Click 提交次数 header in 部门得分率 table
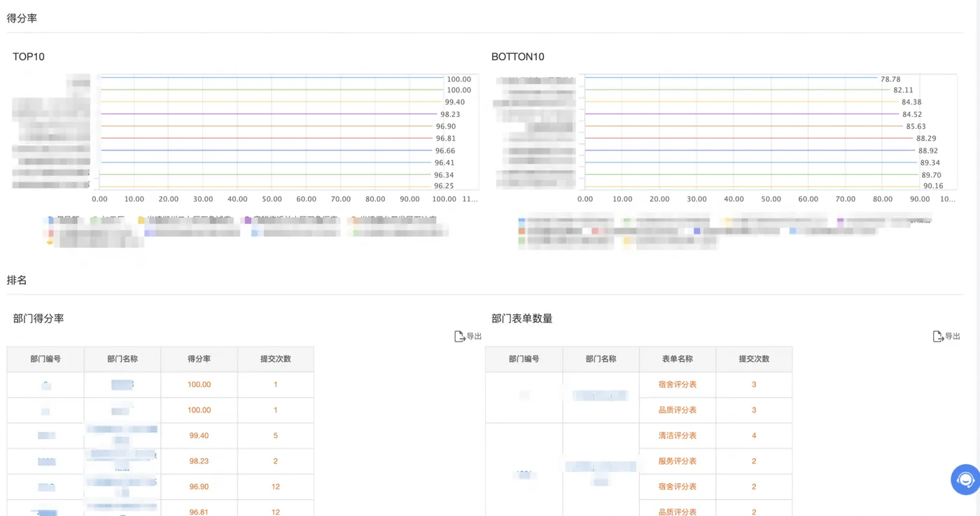This screenshot has width=980, height=516. coord(276,359)
